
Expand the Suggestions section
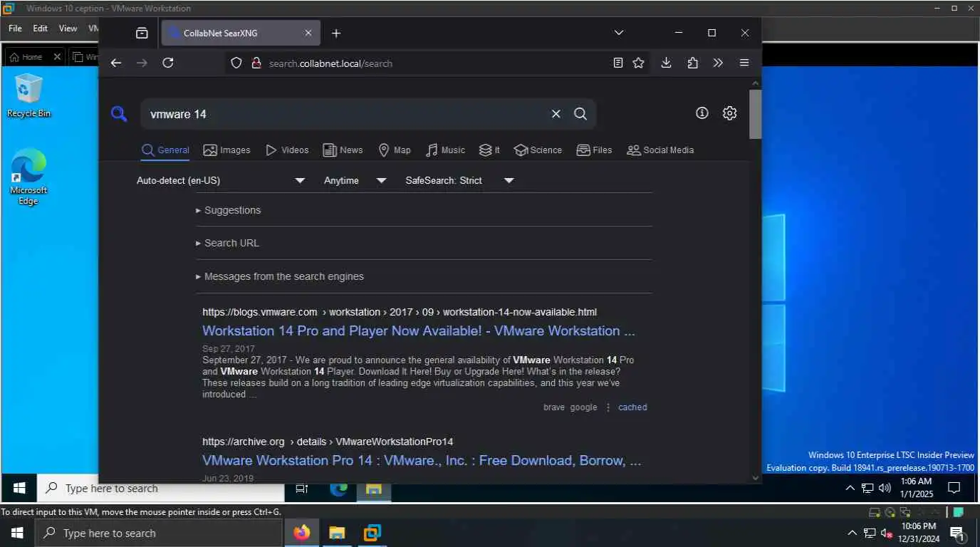(x=229, y=210)
